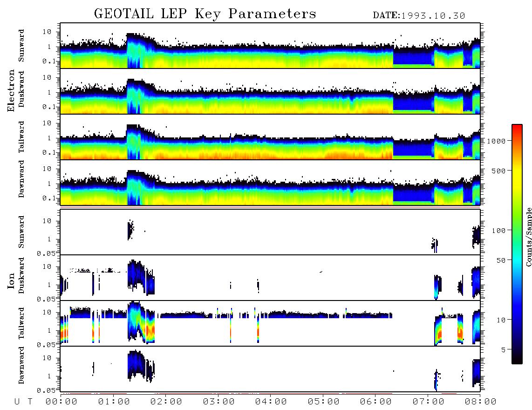Image resolution: width=532 pixels, height=410 pixels.
Task: Click the '02:00' time tick label
Action: [x=166, y=402]
